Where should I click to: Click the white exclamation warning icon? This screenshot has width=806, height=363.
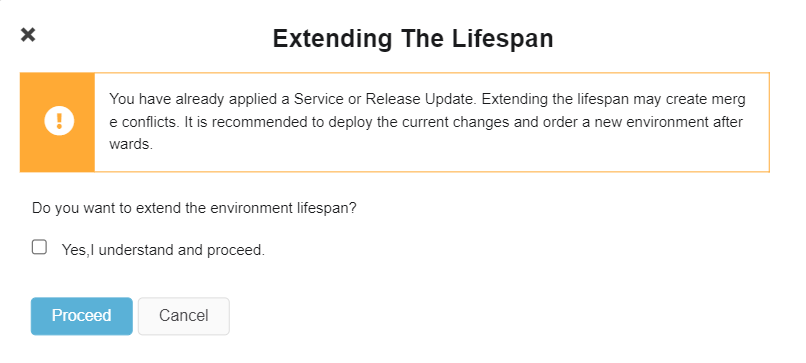[x=59, y=122]
